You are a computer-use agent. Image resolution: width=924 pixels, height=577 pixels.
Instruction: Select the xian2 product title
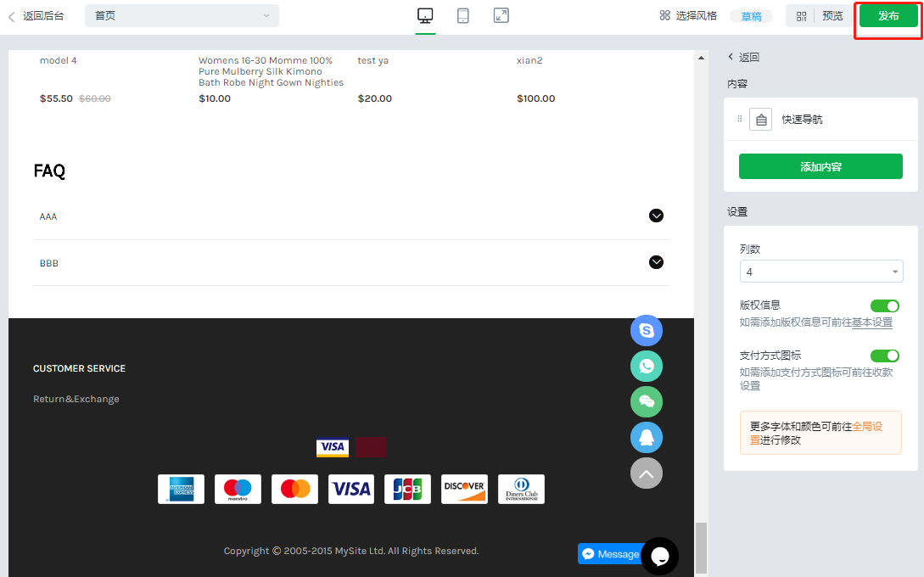point(529,60)
